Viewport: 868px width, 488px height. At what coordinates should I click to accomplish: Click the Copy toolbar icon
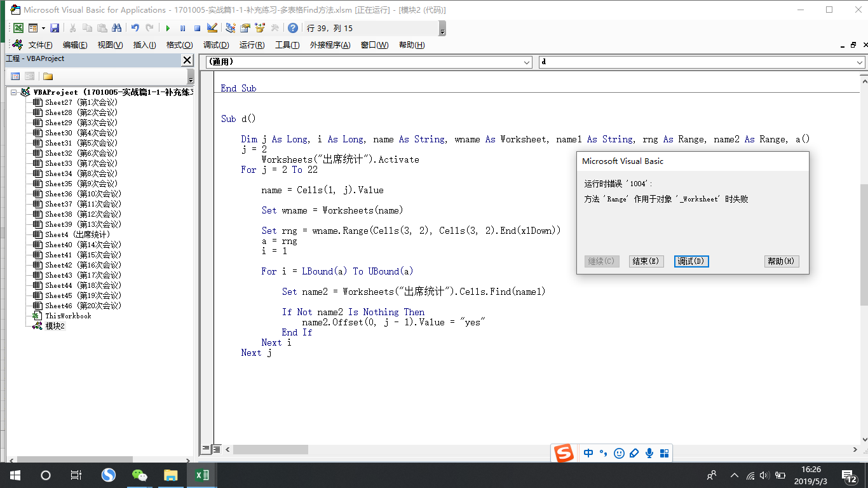87,28
